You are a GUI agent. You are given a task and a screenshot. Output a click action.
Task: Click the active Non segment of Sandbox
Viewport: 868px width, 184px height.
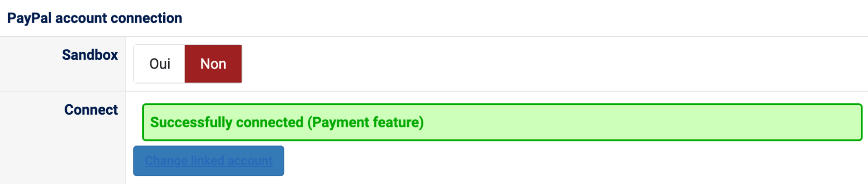pos(213,64)
